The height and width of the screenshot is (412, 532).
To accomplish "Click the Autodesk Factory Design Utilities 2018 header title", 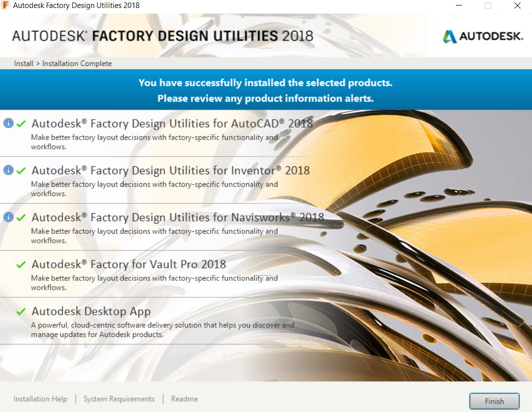I will 162,36.
